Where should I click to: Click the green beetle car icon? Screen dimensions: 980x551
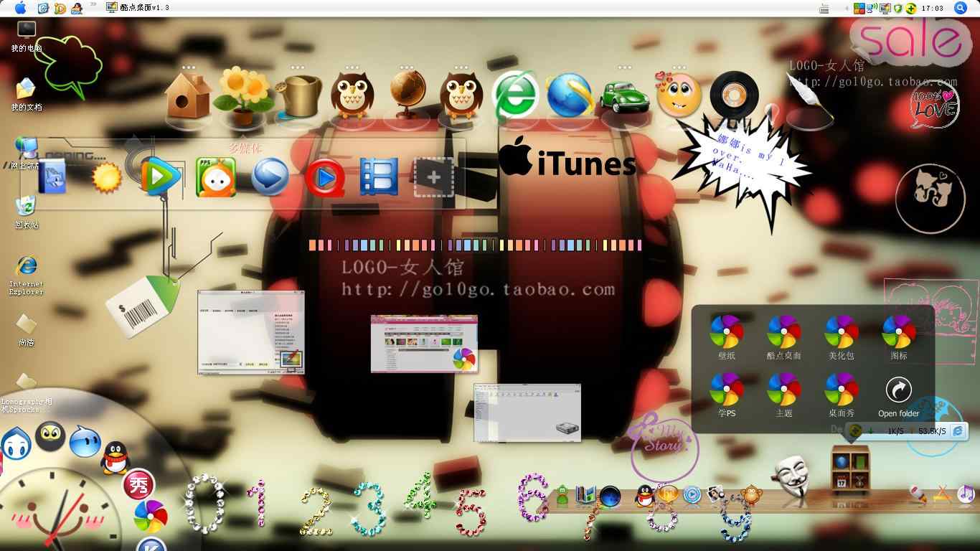[624, 96]
